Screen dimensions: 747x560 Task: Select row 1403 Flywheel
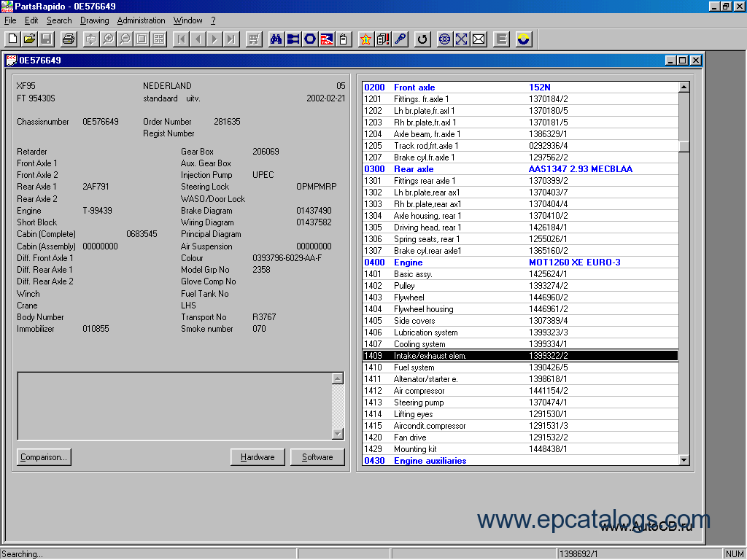tap(520, 297)
